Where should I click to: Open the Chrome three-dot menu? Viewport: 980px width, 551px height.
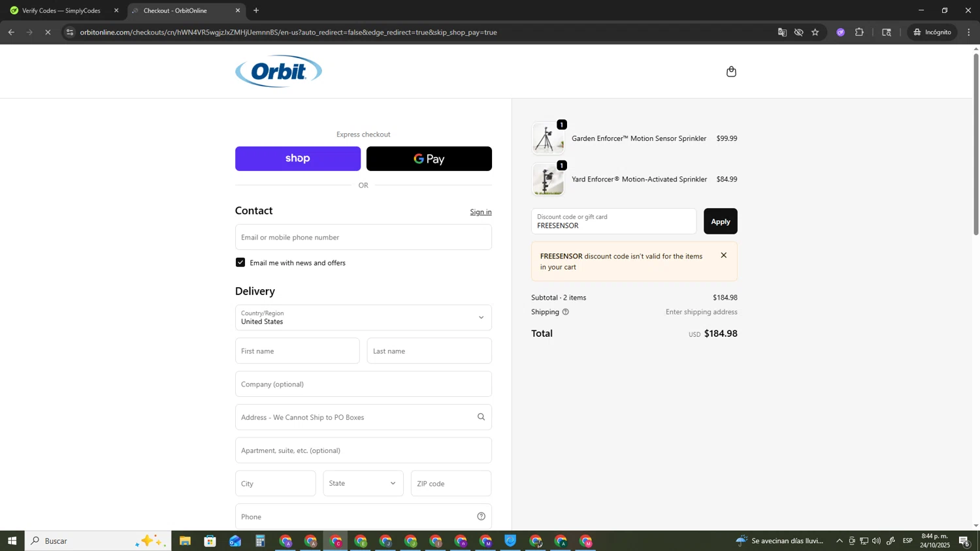969,32
